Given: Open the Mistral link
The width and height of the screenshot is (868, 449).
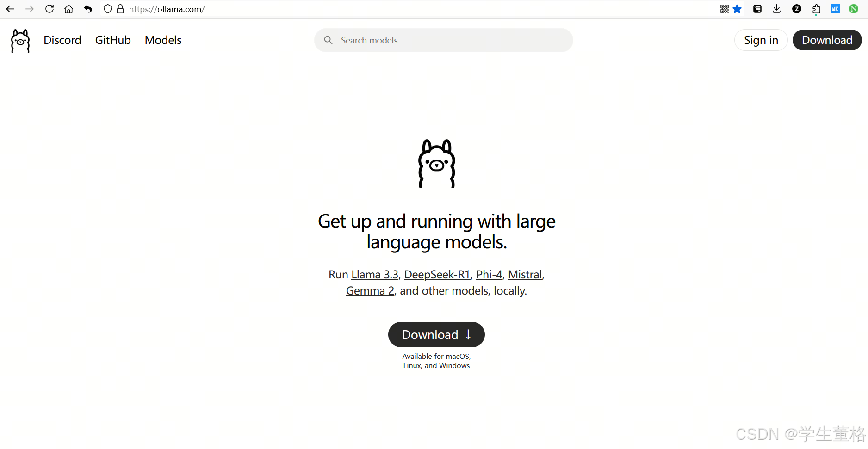Looking at the screenshot, I should coord(525,275).
